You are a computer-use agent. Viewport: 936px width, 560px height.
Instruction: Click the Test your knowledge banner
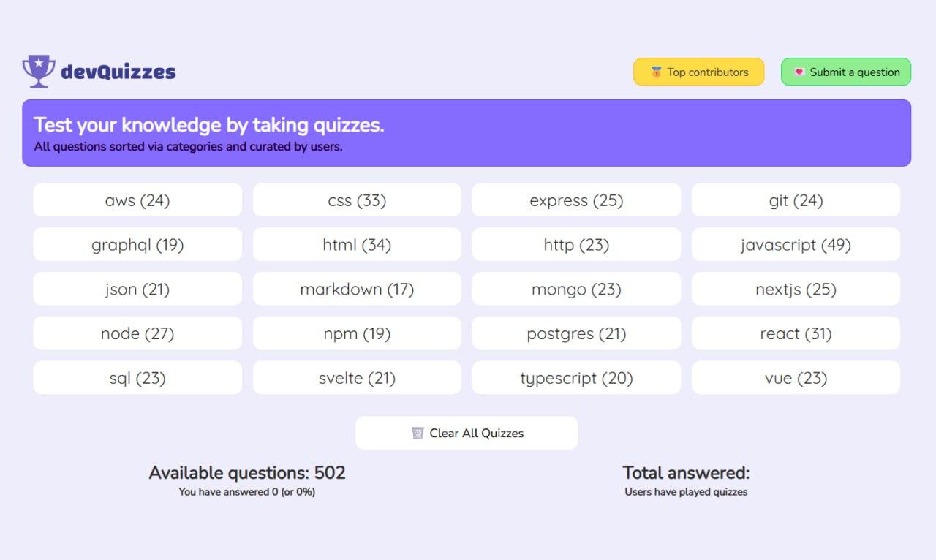[467, 133]
